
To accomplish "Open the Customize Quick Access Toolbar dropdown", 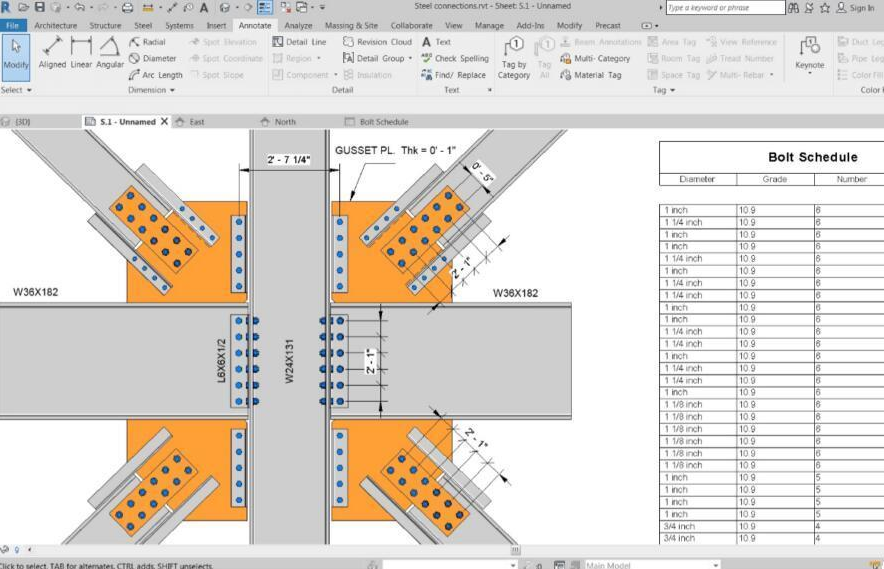I will [322, 7].
